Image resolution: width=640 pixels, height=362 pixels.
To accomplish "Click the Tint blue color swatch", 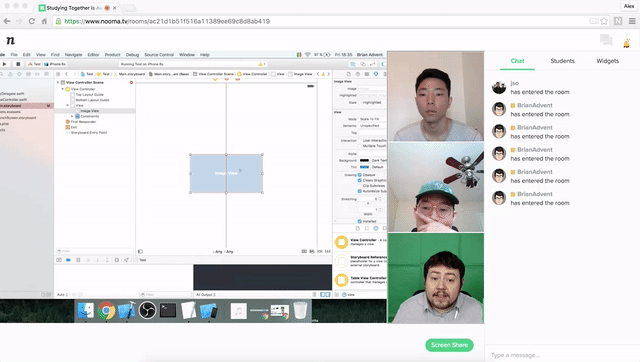I will (x=364, y=167).
